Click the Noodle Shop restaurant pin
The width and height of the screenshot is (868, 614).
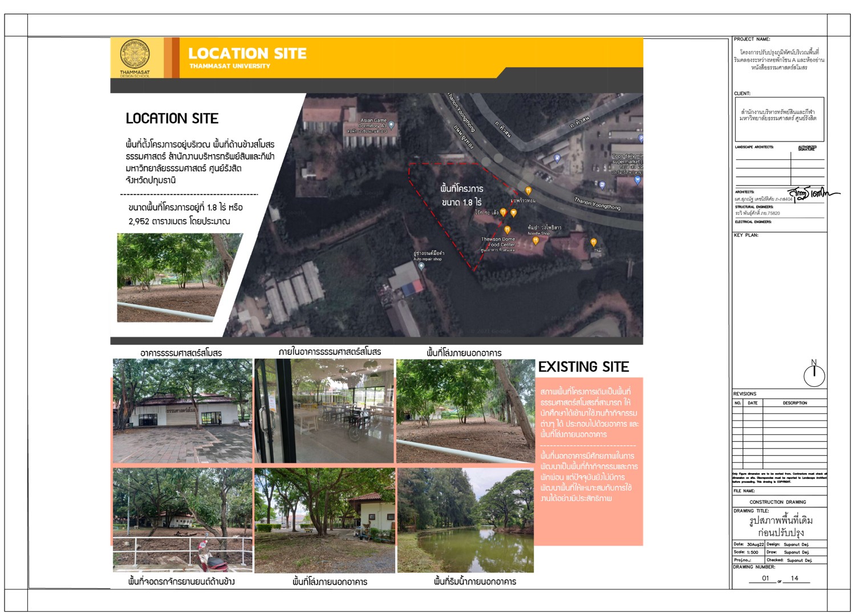click(536, 241)
